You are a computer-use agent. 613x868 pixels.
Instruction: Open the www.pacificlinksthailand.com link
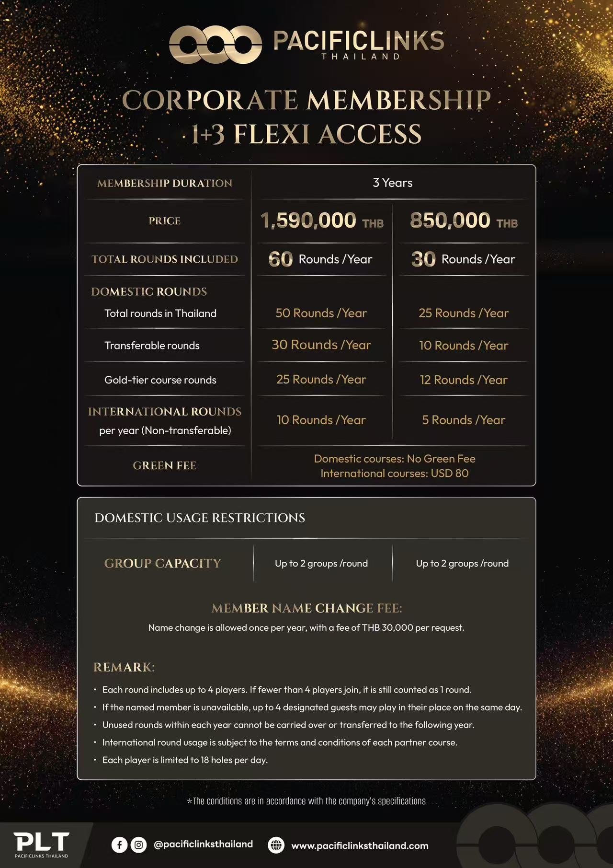tap(360, 845)
